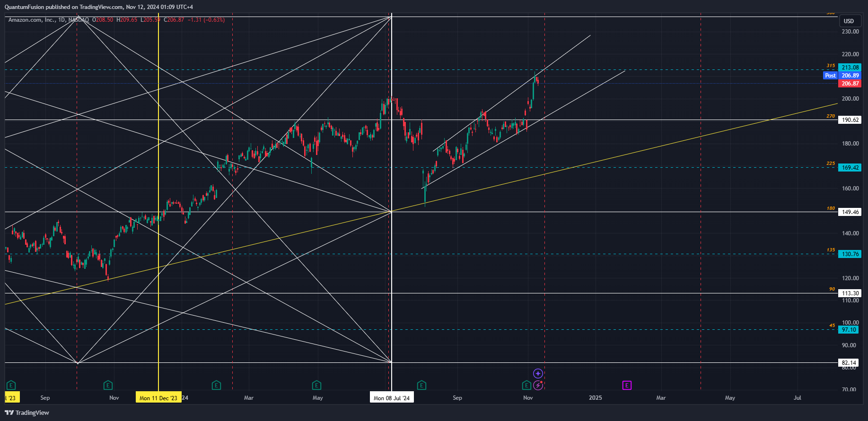Click the Amazon.com, Inc. symbol title
The width and height of the screenshot is (868, 421).
(x=31, y=20)
